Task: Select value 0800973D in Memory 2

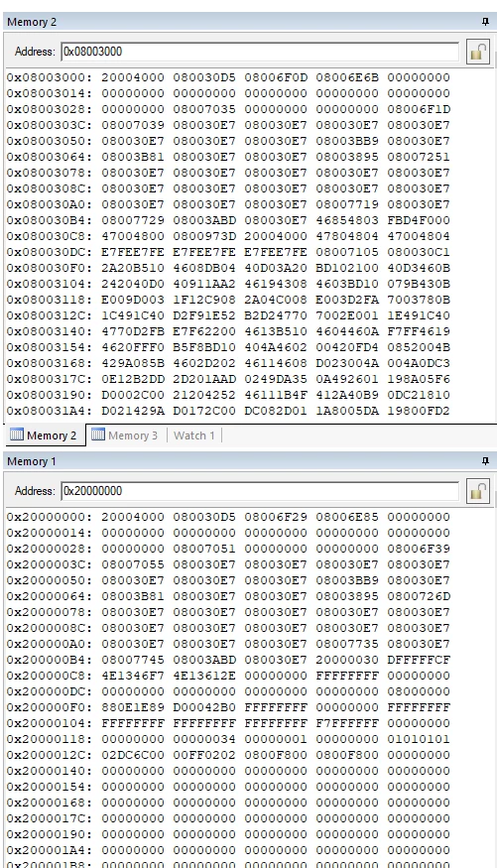Action: tap(204, 236)
